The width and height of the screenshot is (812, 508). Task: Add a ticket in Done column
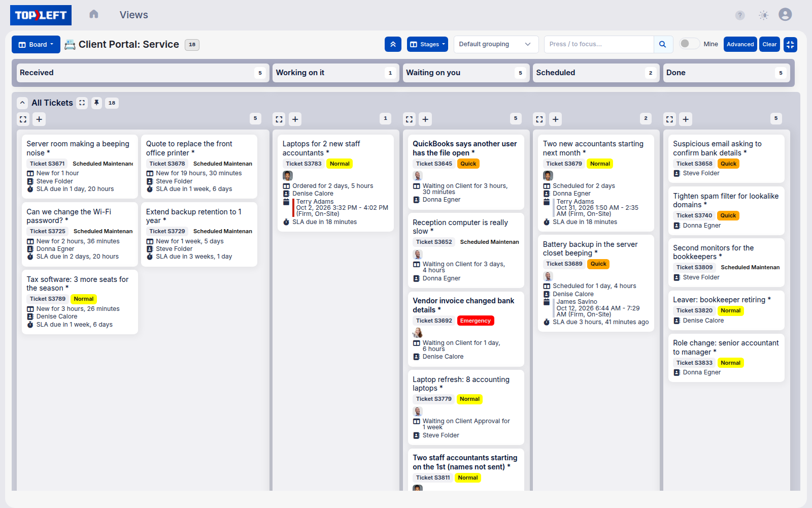point(686,119)
